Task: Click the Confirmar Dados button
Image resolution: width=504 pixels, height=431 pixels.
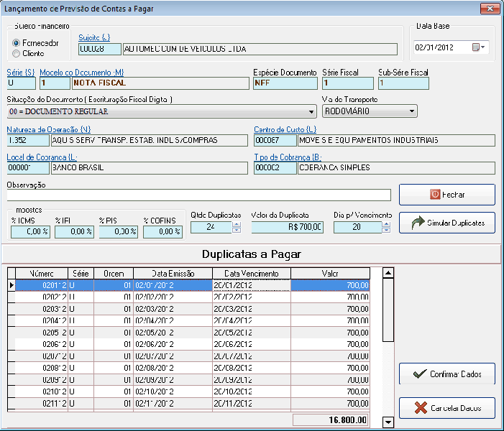Action: 446,374
